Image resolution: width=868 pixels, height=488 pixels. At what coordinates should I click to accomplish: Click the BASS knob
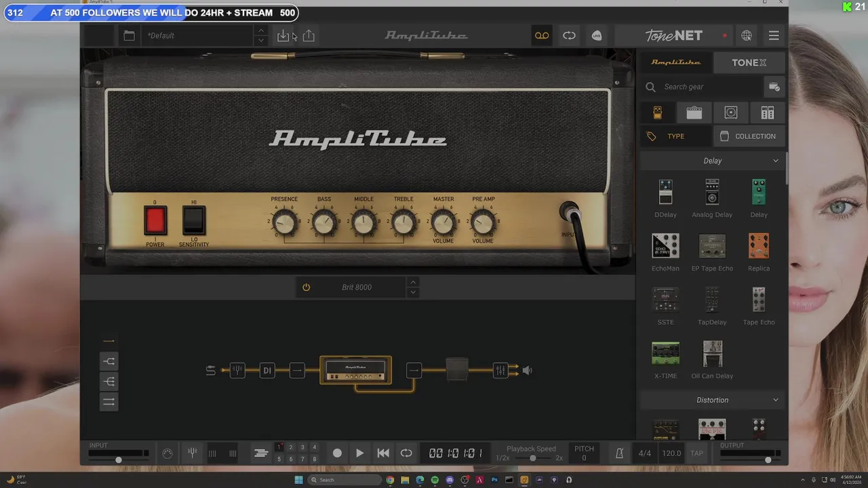tap(325, 223)
